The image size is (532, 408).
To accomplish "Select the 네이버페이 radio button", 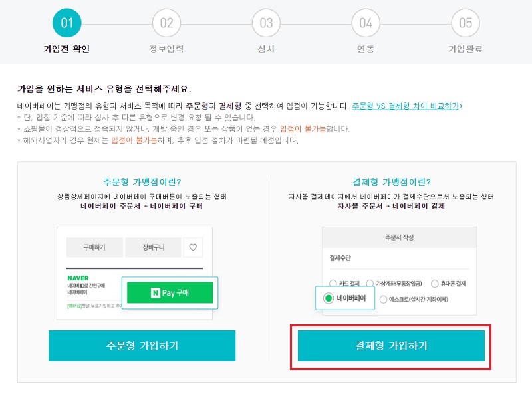I will point(329,298).
